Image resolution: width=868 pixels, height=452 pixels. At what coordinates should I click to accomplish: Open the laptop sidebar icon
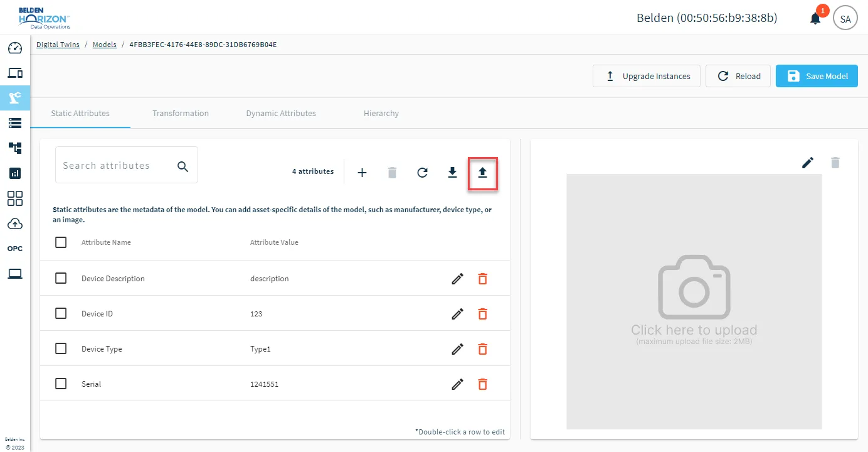pyautogui.click(x=15, y=274)
